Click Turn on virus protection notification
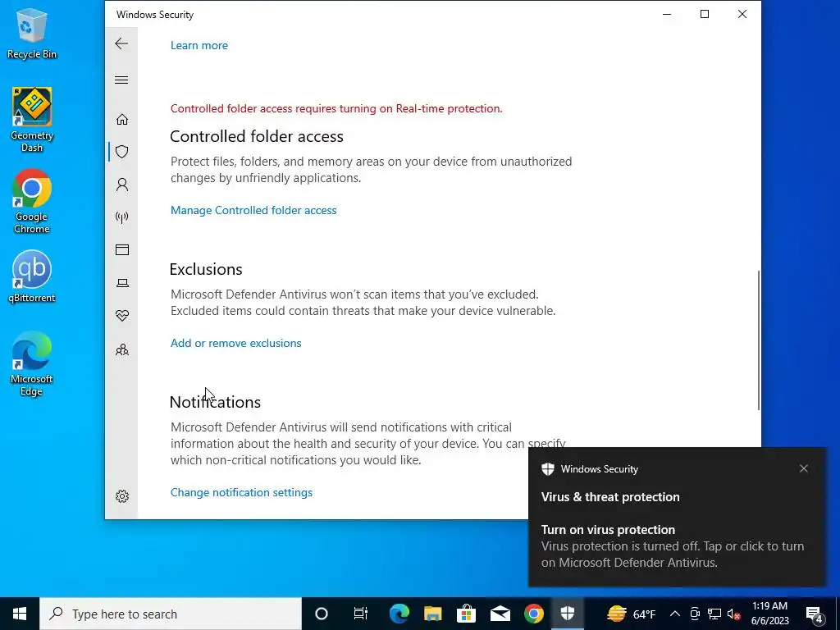This screenshot has height=630, width=840. pyautogui.click(x=677, y=518)
